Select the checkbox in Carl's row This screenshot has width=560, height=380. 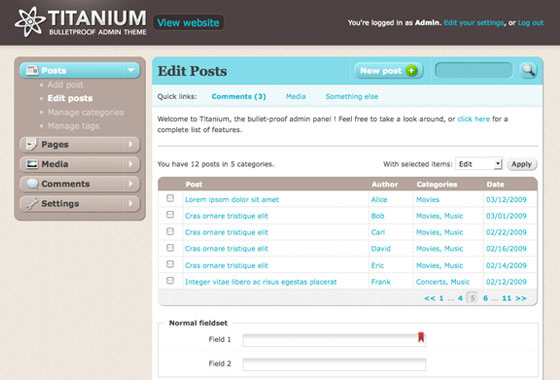(170, 231)
